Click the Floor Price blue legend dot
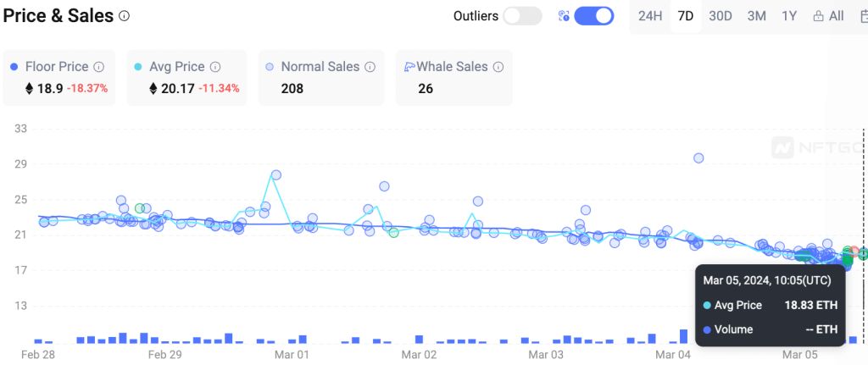Image resolution: width=868 pixels, height=365 pixels. (x=14, y=66)
